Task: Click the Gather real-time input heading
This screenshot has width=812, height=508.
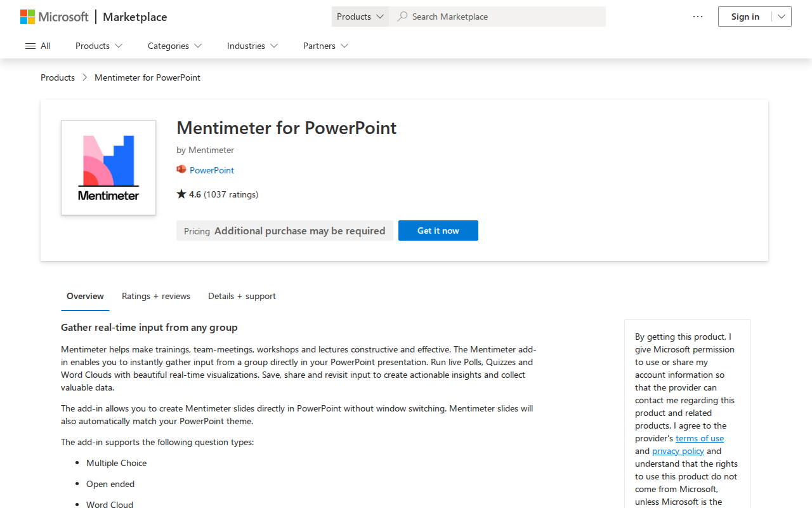Action: pyautogui.click(x=149, y=328)
